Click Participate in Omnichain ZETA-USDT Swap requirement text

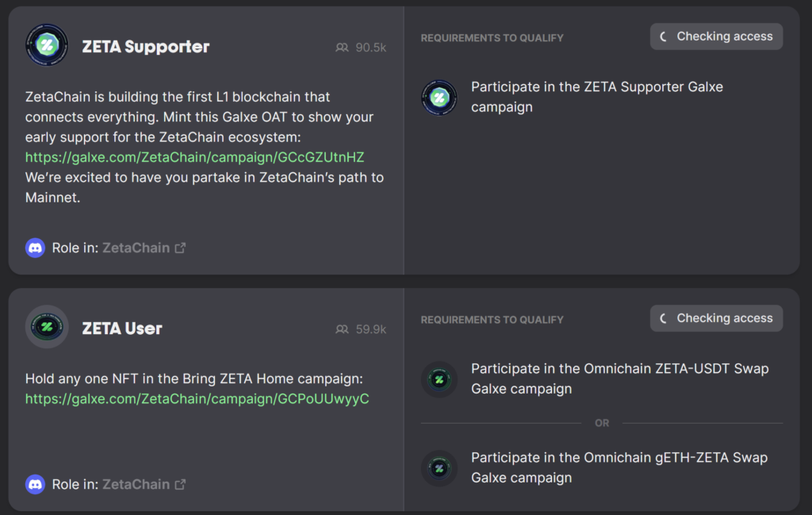[x=619, y=379]
